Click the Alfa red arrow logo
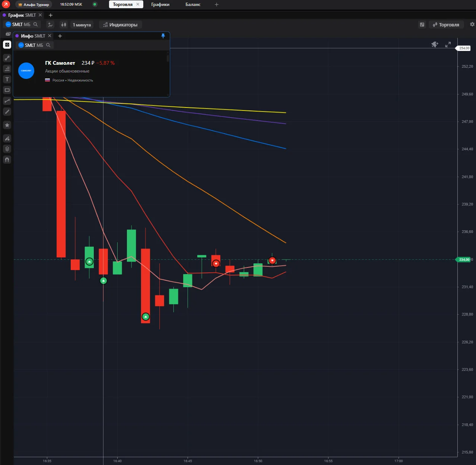This screenshot has width=476, height=465. [x=6, y=4]
